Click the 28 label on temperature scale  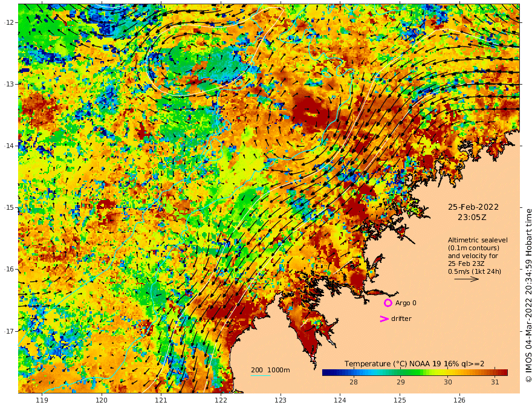(354, 382)
